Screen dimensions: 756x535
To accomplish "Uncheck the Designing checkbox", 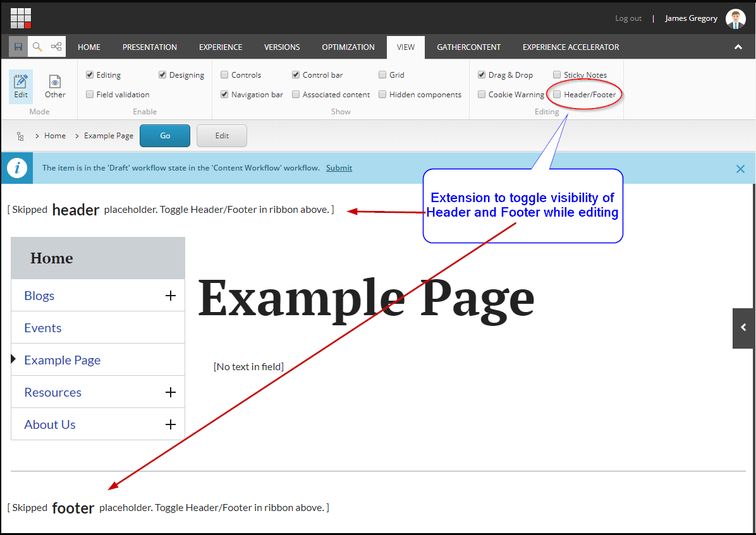I will click(162, 75).
